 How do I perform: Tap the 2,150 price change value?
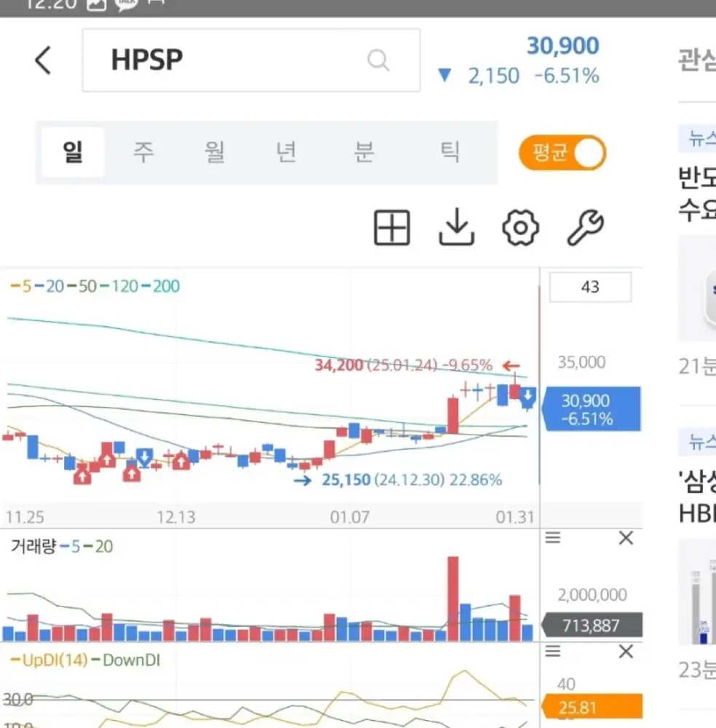click(493, 76)
